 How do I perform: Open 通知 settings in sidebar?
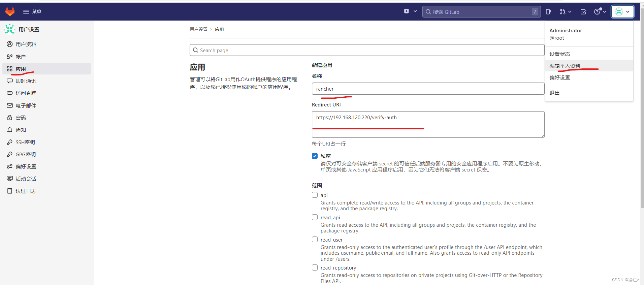point(46,130)
